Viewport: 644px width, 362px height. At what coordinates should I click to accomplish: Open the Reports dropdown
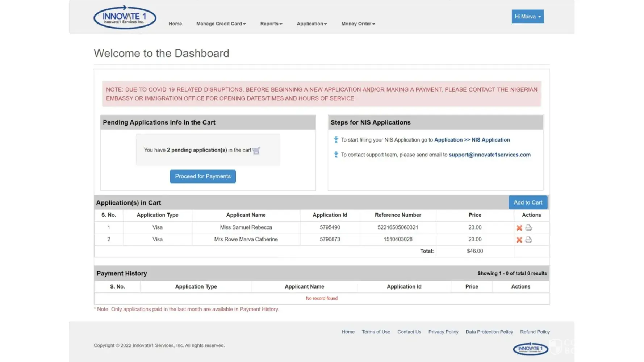pyautogui.click(x=271, y=24)
